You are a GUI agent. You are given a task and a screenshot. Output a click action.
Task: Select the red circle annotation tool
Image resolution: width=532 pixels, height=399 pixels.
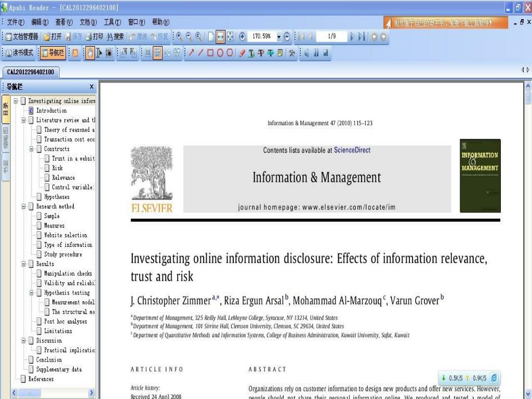coord(220,52)
